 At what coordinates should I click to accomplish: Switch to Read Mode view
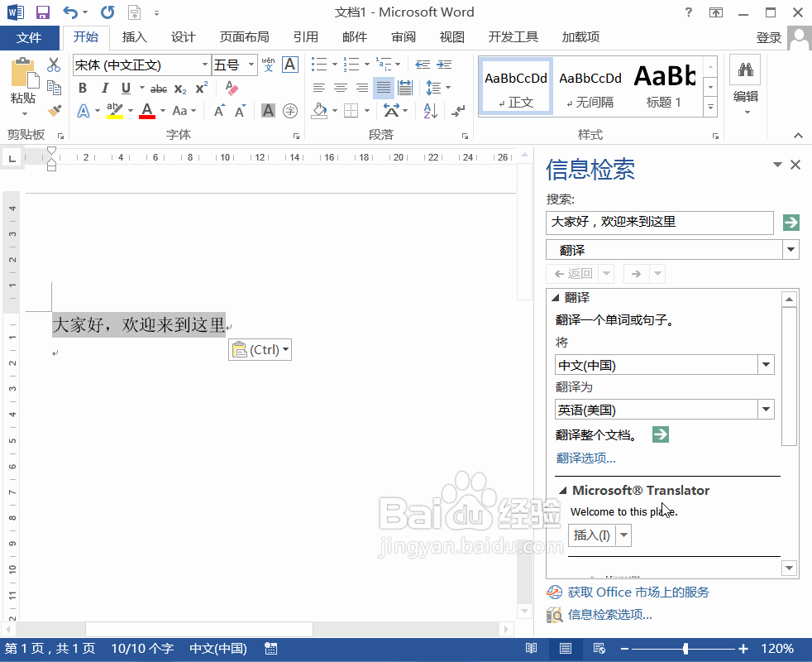point(532,649)
